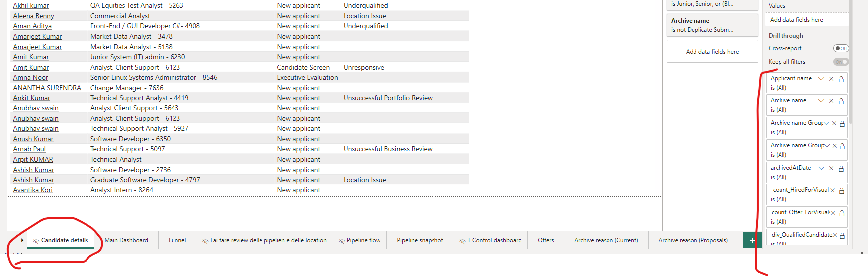Open Akhil kumar candidate link
Screen dimensions: 868x276
click(31, 5)
